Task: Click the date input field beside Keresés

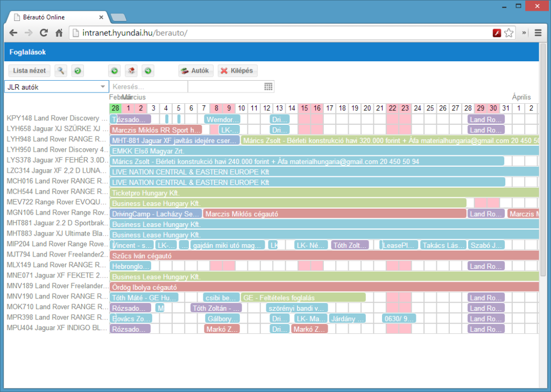Action: click(x=231, y=87)
